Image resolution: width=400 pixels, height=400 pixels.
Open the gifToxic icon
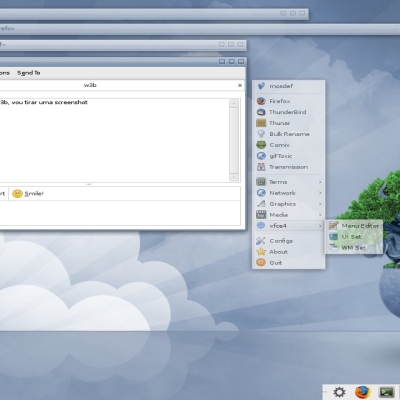click(261, 156)
